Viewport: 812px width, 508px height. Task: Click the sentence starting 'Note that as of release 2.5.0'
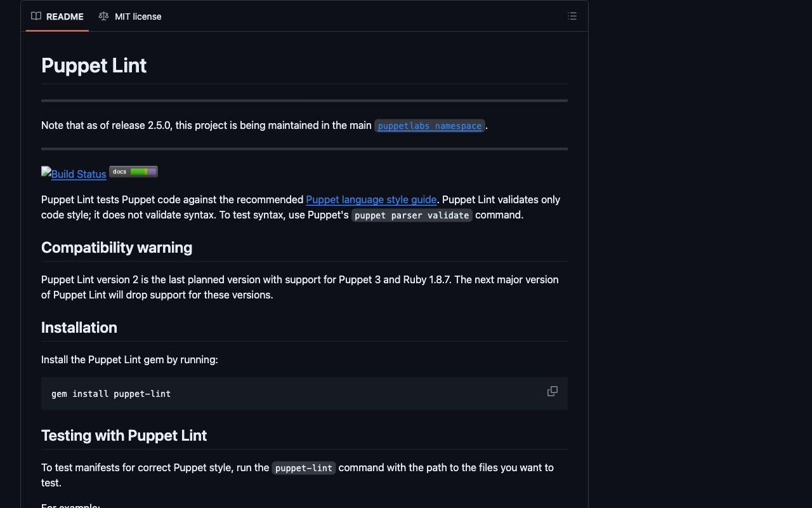[265, 125]
